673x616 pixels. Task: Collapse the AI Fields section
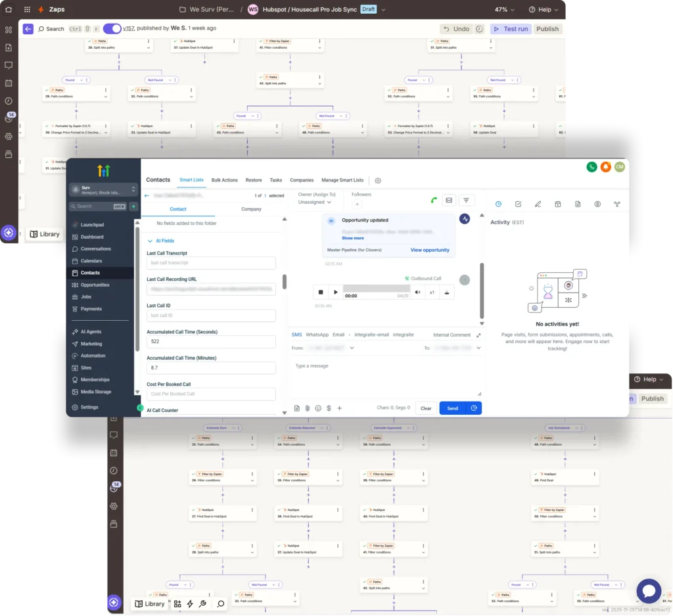(150, 241)
